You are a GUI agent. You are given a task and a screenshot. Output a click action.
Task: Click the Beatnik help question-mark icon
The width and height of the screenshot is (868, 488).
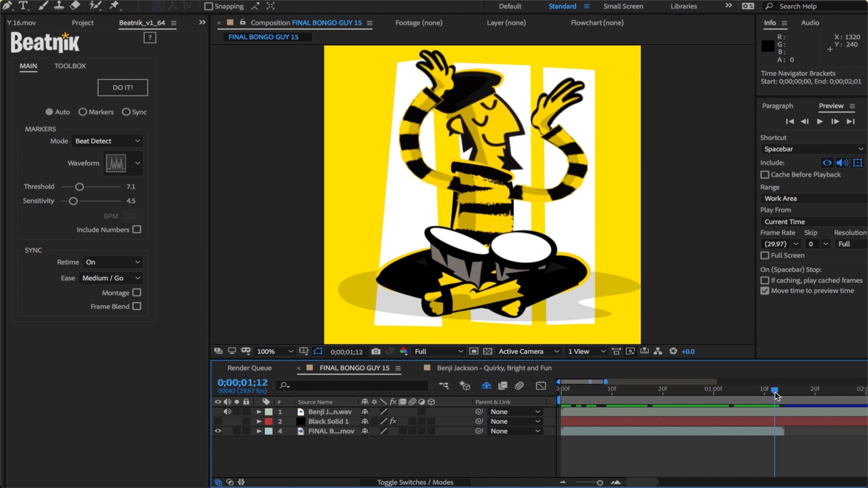click(150, 38)
